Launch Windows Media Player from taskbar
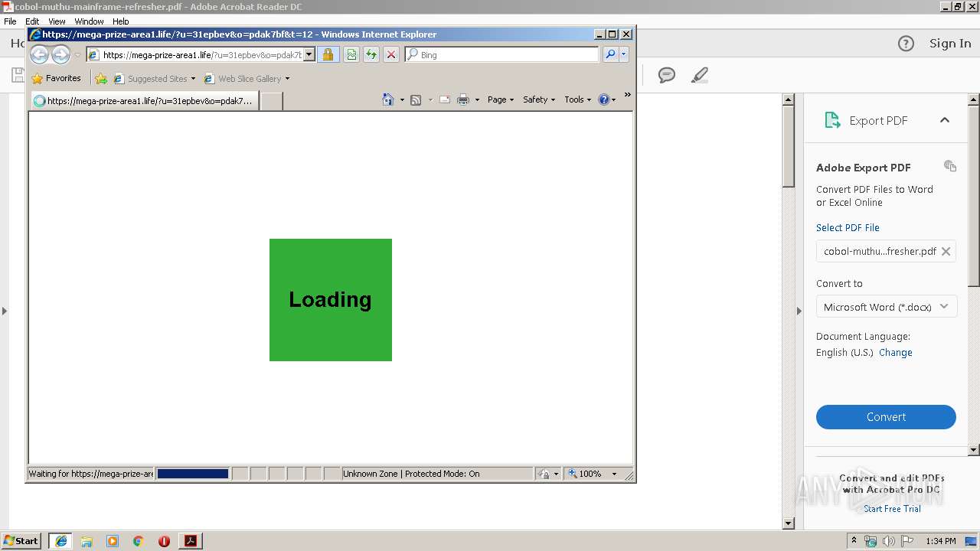 113,541
